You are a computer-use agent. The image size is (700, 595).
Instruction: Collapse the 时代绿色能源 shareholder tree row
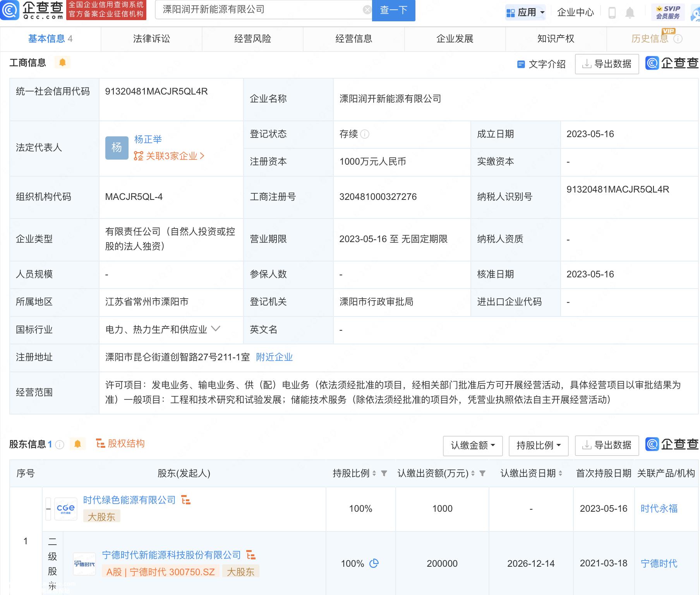48,509
